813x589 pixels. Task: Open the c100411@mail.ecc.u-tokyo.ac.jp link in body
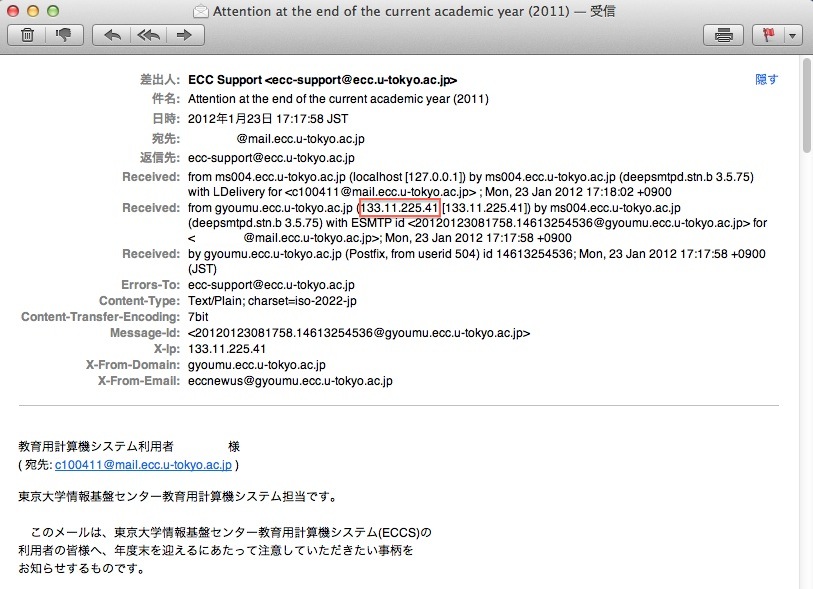pyautogui.click(x=143, y=465)
